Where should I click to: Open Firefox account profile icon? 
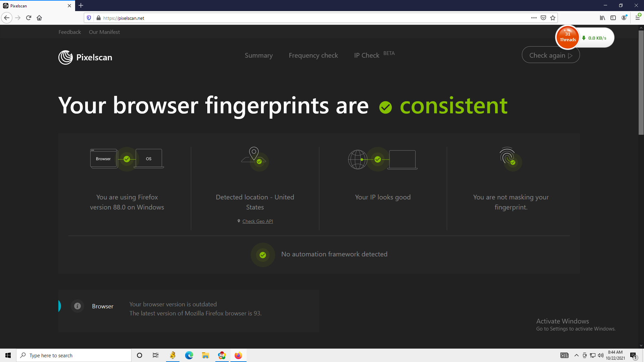pyautogui.click(x=624, y=18)
